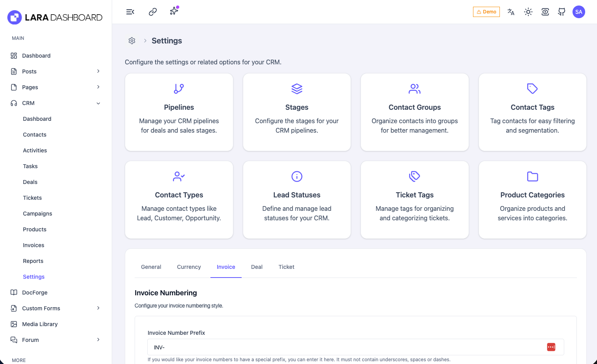Switch to the Ticket tab
Viewport: 597px width, 364px height.
click(x=286, y=267)
